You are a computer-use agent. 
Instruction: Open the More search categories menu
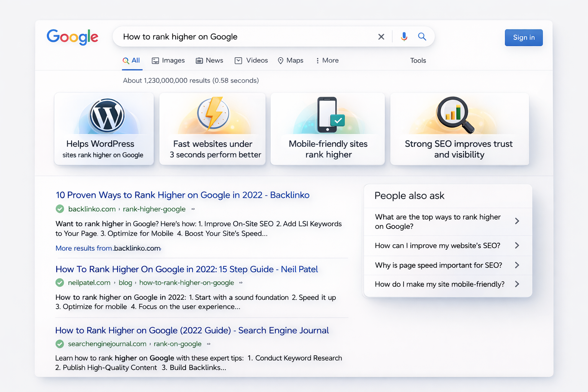(327, 60)
